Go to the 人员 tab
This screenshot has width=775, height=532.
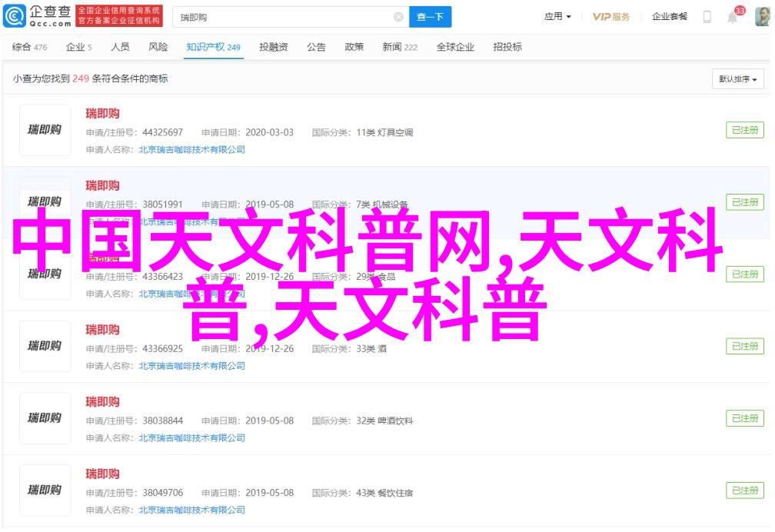(120, 47)
